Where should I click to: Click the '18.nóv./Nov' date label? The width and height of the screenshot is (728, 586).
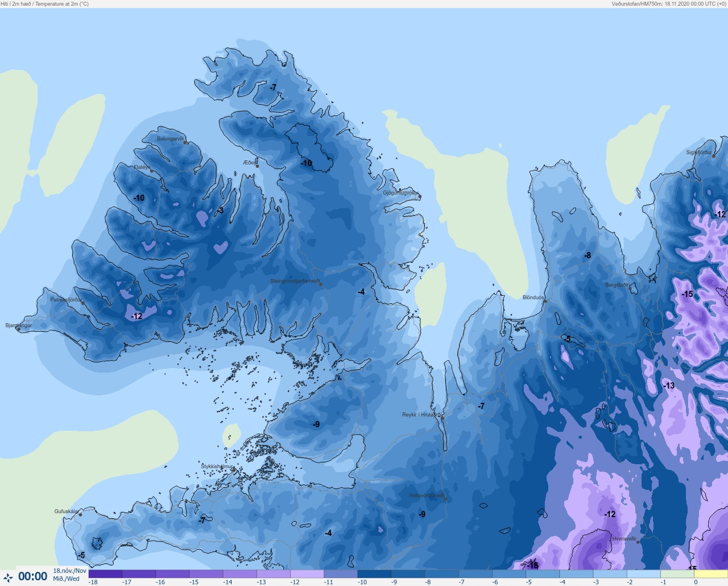click(x=70, y=571)
